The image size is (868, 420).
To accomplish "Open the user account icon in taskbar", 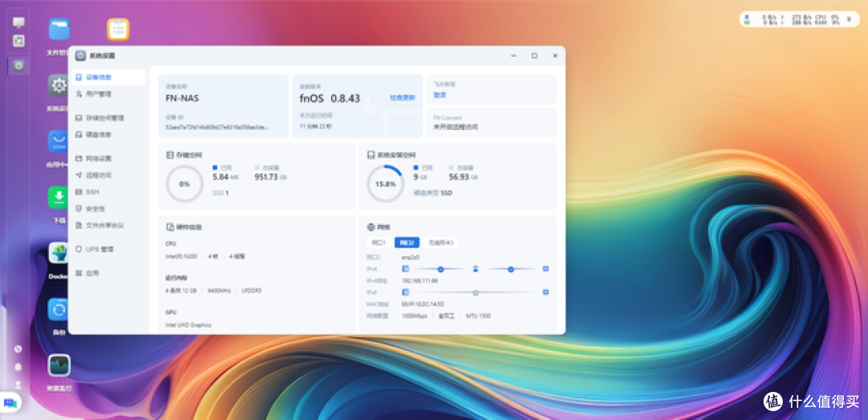I will (18, 384).
